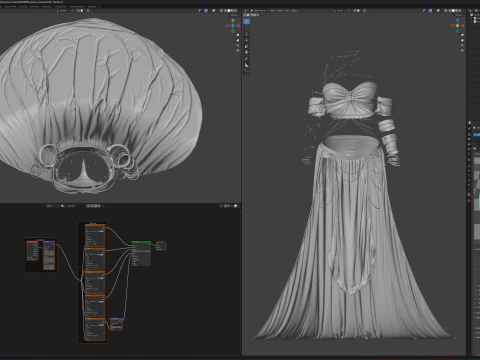
Task: Select the Move tool in dress viewport
Action: coord(246,34)
